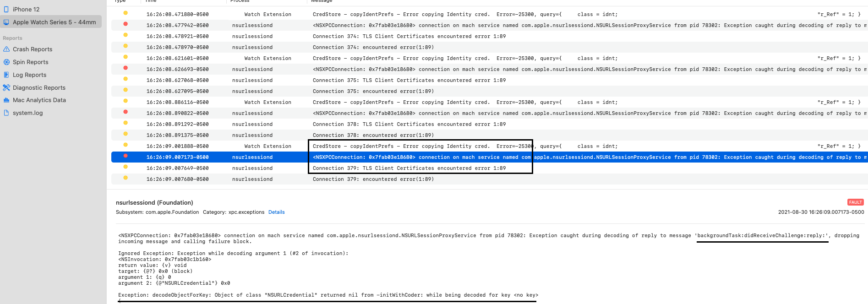868x304 pixels.
Task: Click the Apple Watch Series 5 device icon
Action: point(6,22)
